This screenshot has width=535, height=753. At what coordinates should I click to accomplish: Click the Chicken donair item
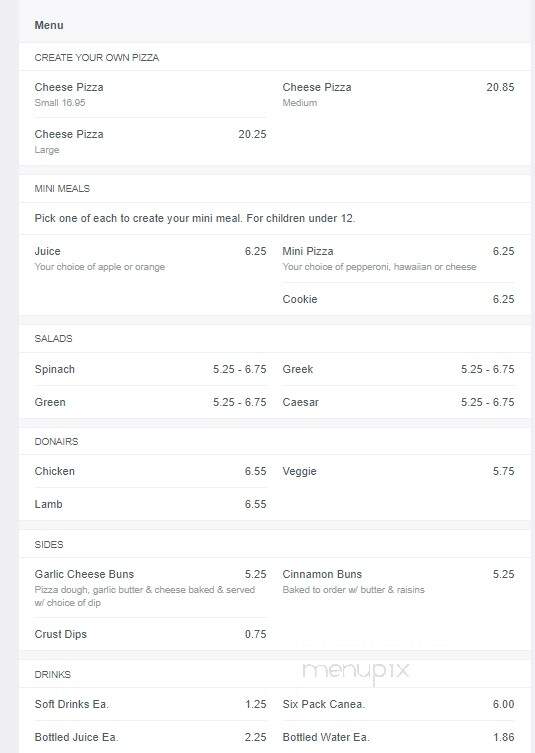(x=150, y=471)
